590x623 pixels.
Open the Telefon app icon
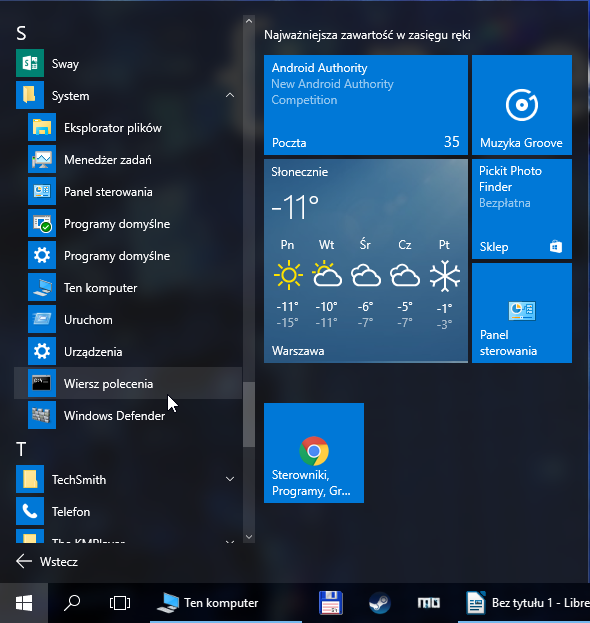[x=30, y=511]
